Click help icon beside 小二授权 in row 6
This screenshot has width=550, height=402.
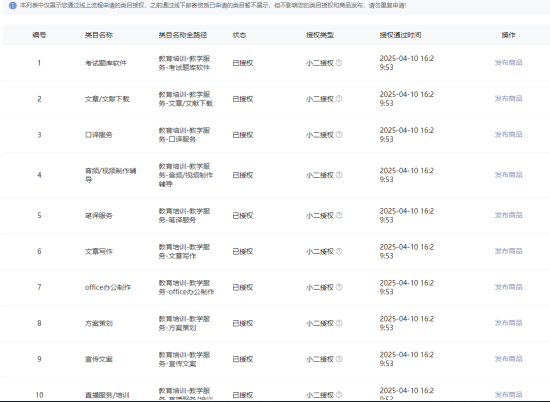point(339,252)
